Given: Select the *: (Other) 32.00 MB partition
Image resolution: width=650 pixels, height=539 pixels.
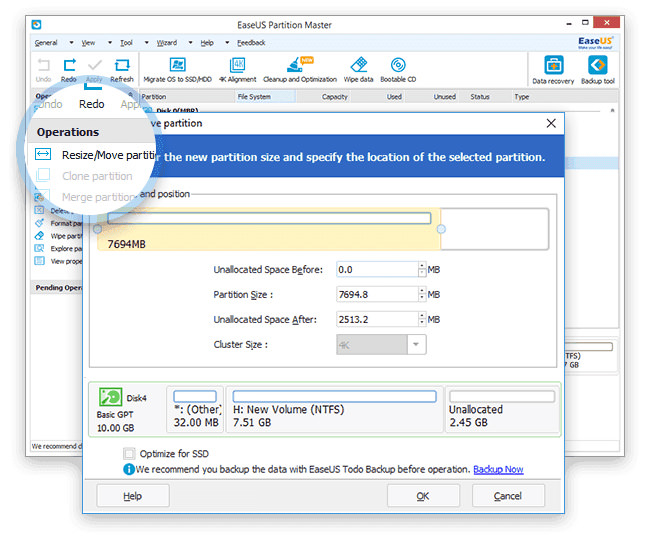Looking at the screenshot, I should coord(195,409).
